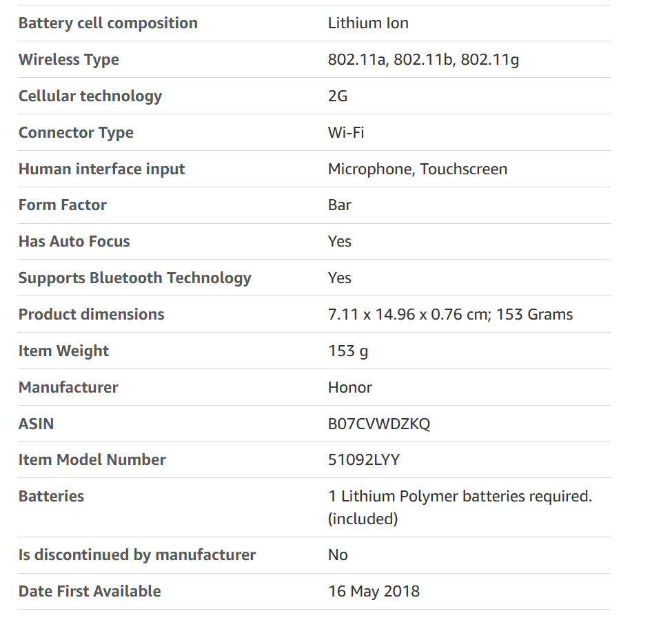Select the Item Model Number 51092LYY
This screenshot has width=672, height=622.
pos(363,460)
